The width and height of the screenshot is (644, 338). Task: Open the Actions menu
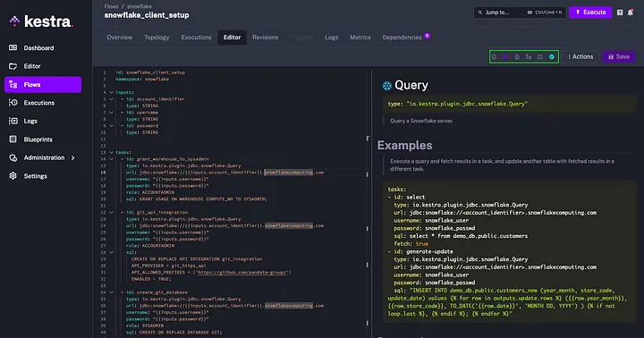(580, 56)
